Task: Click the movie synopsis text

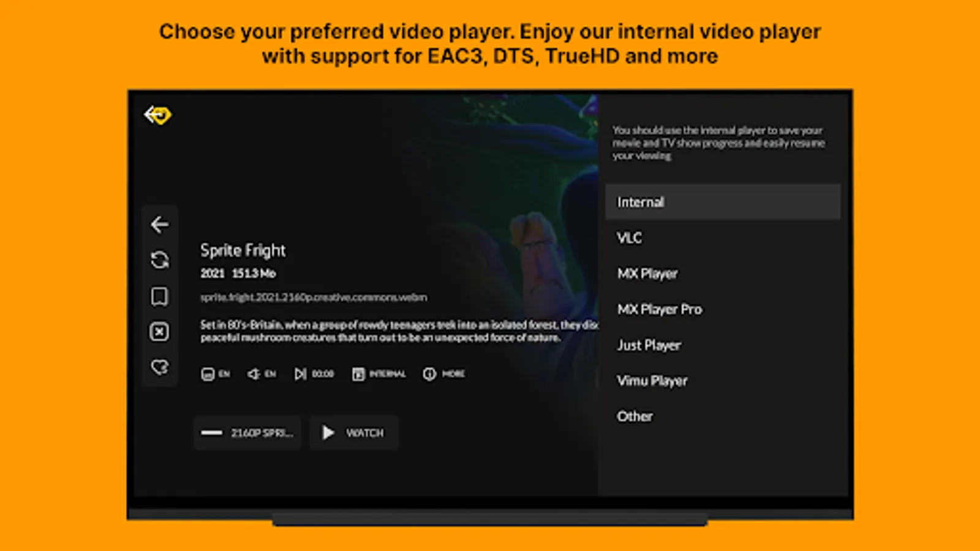Action: pyautogui.click(x=399, y=331)
